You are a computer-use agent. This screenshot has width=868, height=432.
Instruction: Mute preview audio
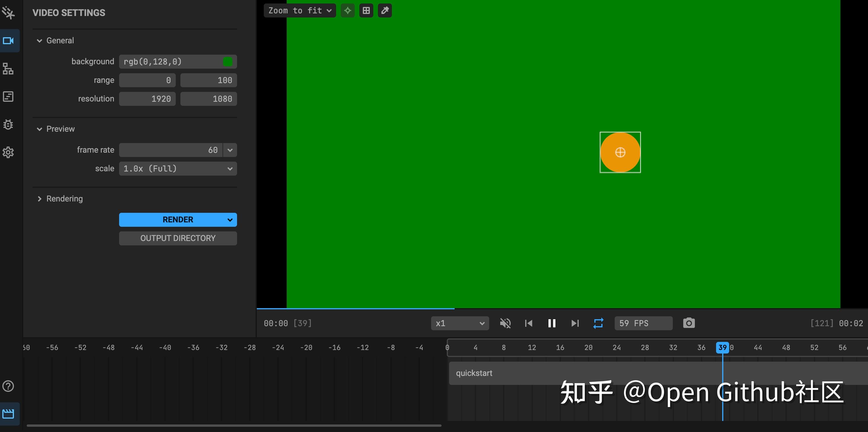point(505,323)
